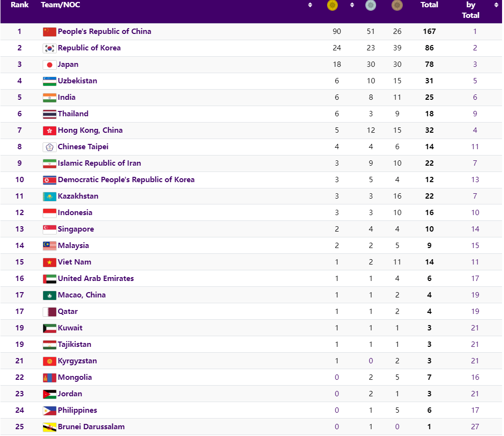Open Islamic Republic of Iran link
This screenshot has width=504, height=436.
point(99,163)
